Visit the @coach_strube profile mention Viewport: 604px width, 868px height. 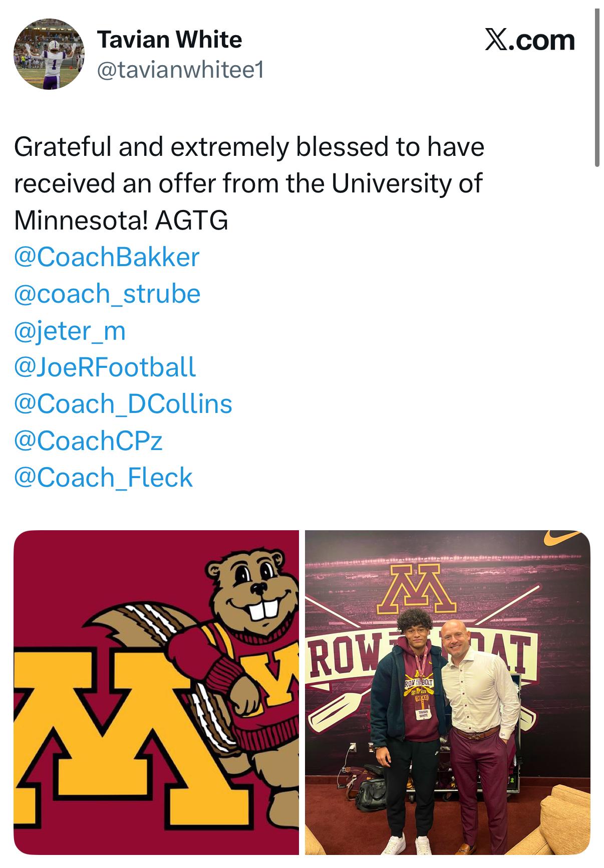pos(107,294)
